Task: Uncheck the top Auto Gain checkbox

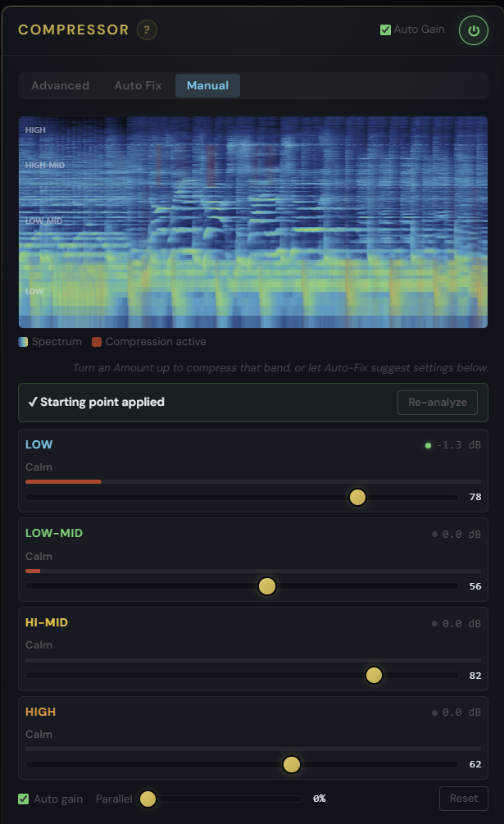Action: (x=385, y=30)
